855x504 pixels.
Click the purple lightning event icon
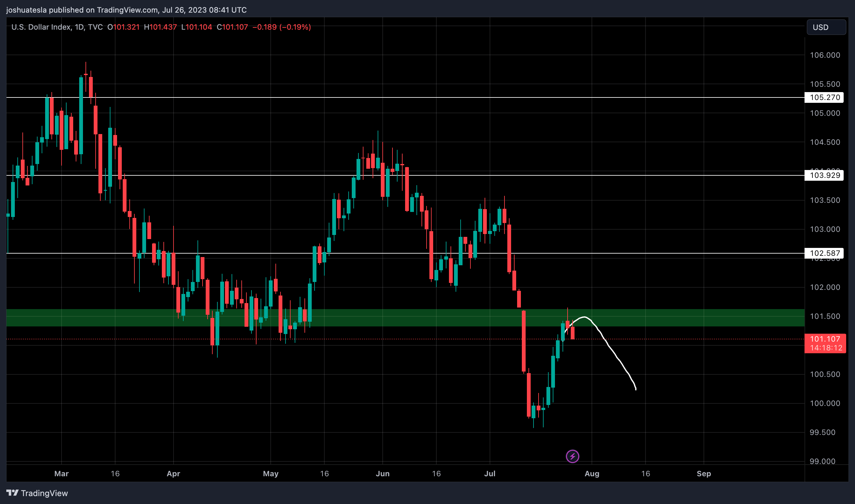[x=572, y=456]
